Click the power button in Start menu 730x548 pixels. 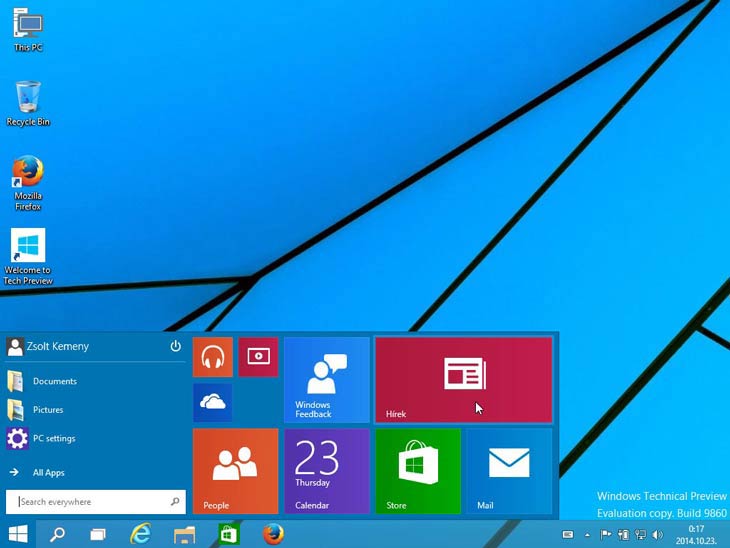point(175,346)
